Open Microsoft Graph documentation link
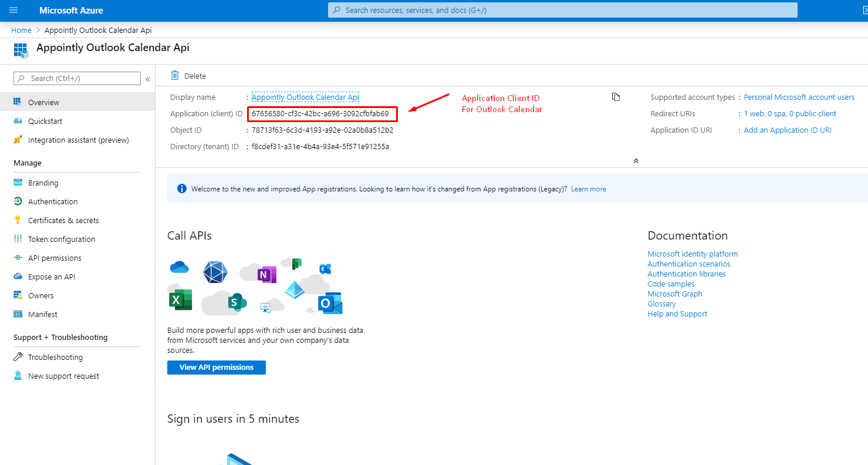868x465 pixels. (x=675, y=294)
